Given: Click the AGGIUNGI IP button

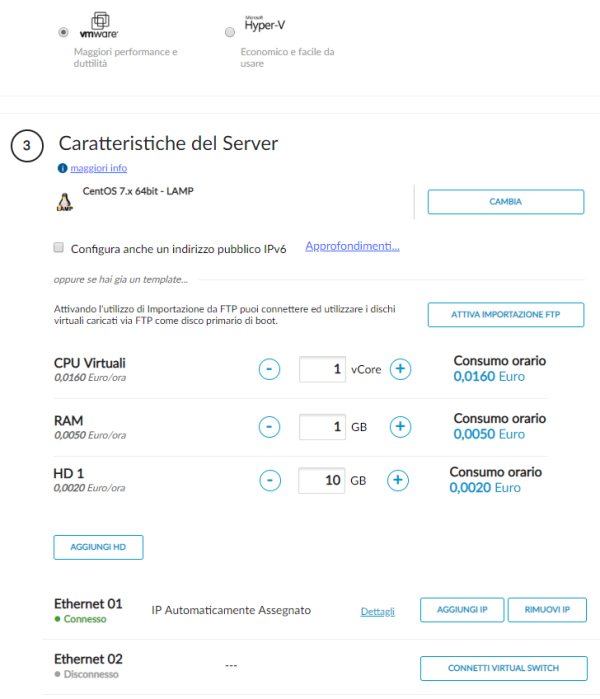Looking at the screenshot, I should tap(462, 609).
